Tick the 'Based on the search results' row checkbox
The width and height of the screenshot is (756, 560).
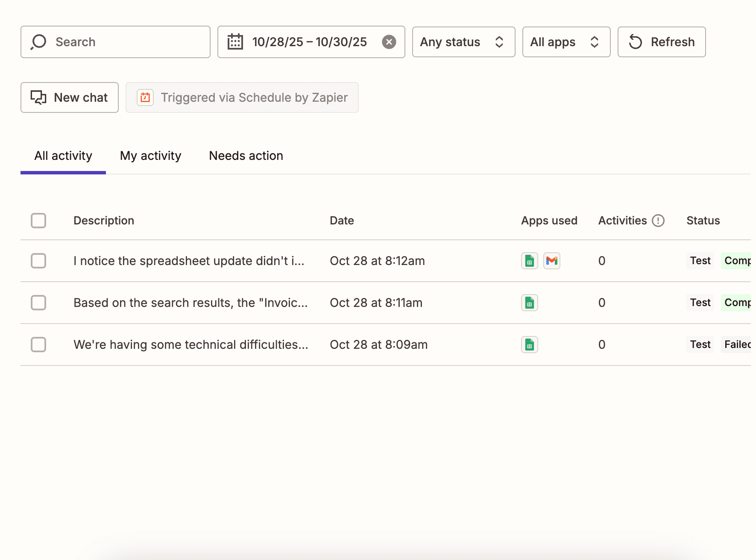point(38,303)
